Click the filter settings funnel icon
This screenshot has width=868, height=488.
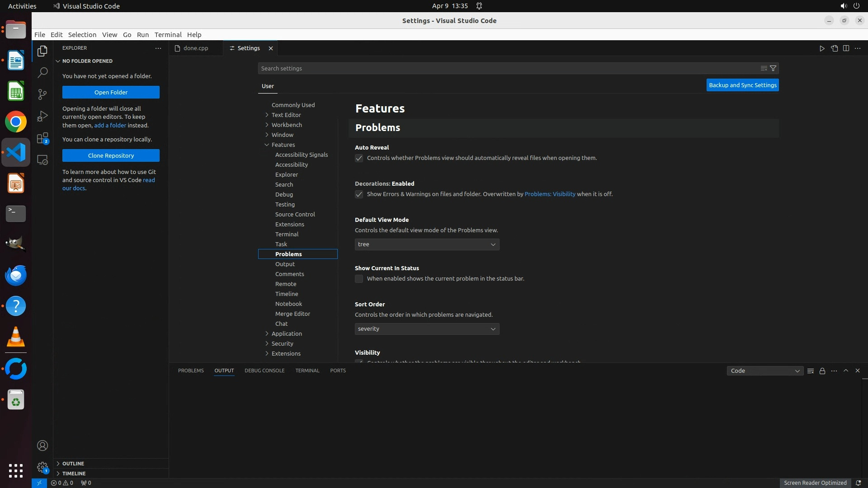(x=773, y=68)
